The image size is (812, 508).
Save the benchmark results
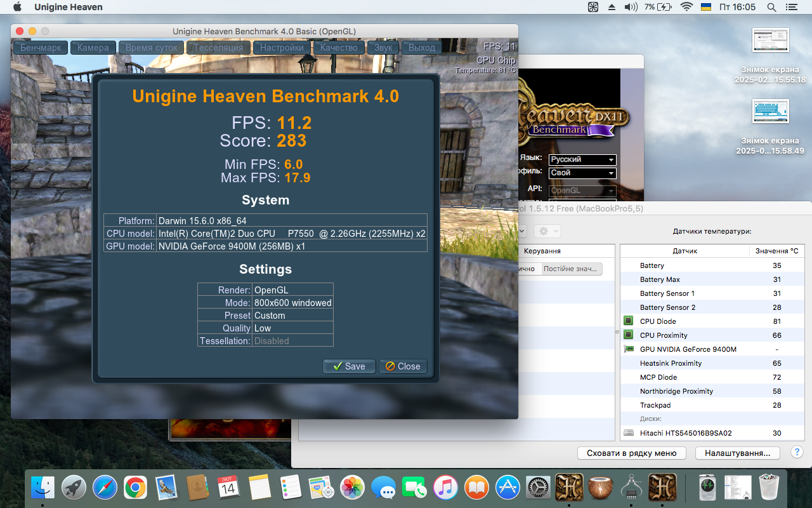pos(349,366)
